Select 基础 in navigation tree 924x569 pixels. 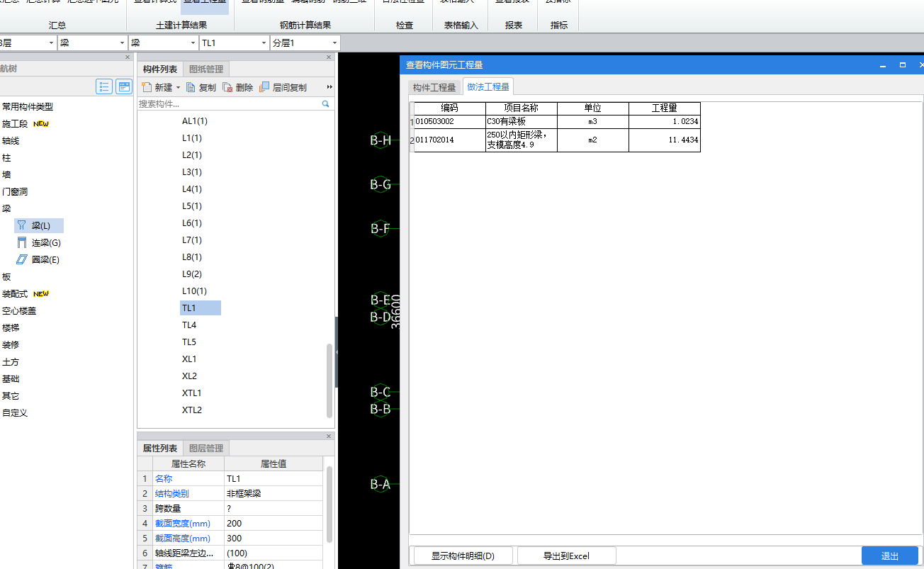(x=11, y=378)
